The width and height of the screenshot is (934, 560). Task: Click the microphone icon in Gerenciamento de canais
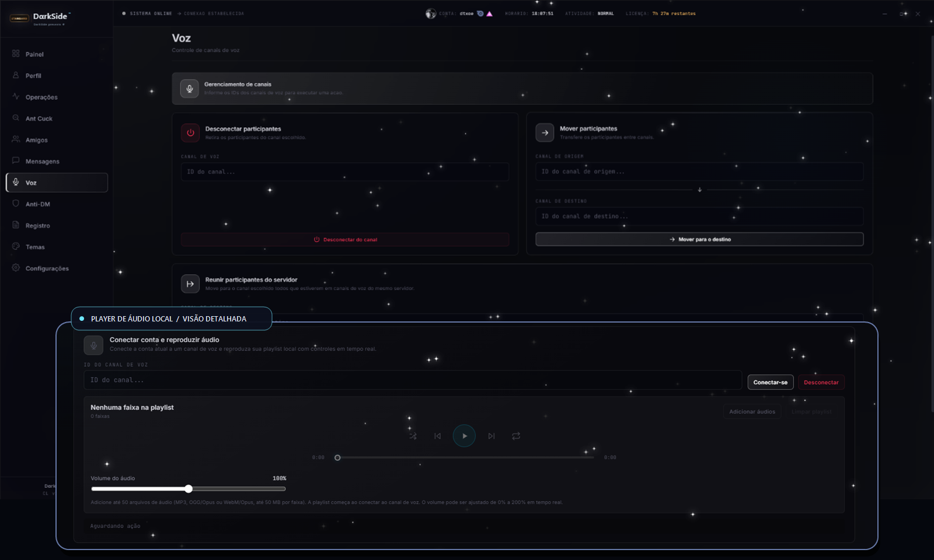point(189,89)
